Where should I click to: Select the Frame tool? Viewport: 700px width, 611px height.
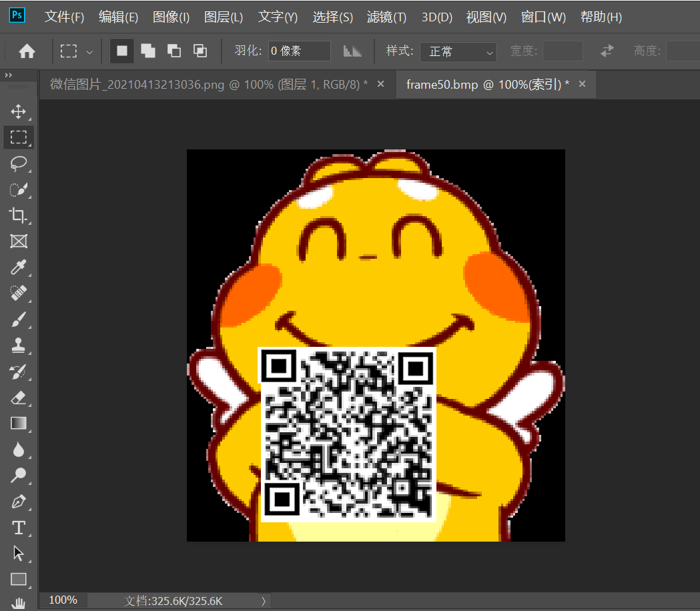(x=18, y=241)
